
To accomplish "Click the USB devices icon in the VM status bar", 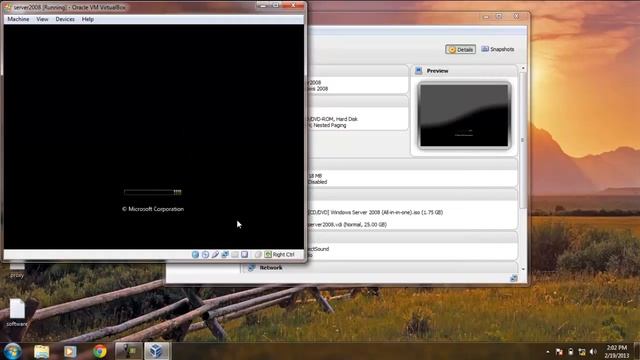I will click(x=215, y=255).
